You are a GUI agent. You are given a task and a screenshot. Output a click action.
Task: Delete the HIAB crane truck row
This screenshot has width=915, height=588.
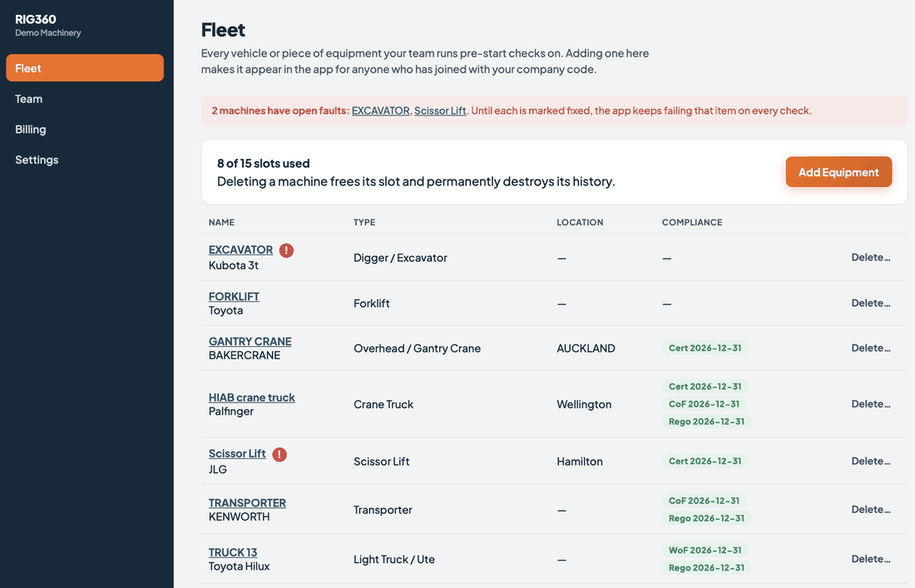pyautogui.click(x=871, y=403)
